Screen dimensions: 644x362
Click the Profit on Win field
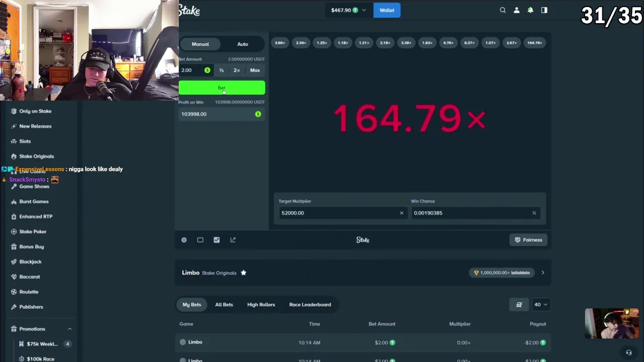tap(222, 114)
